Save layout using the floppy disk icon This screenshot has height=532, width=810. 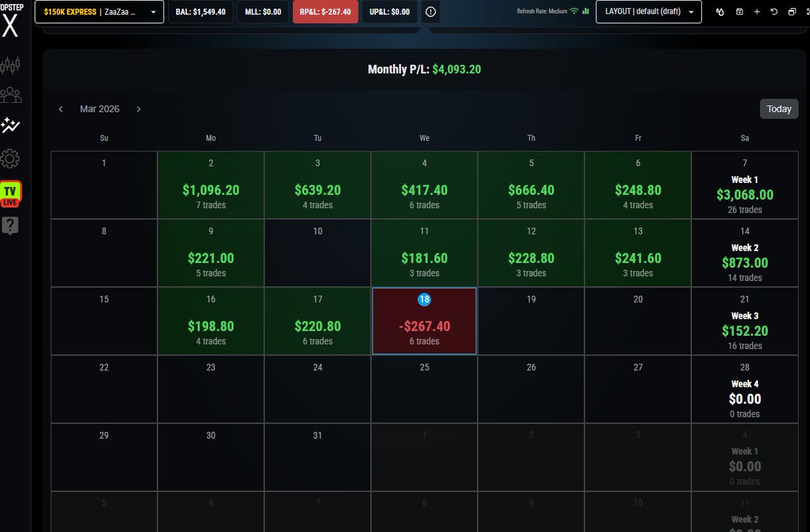739,12
